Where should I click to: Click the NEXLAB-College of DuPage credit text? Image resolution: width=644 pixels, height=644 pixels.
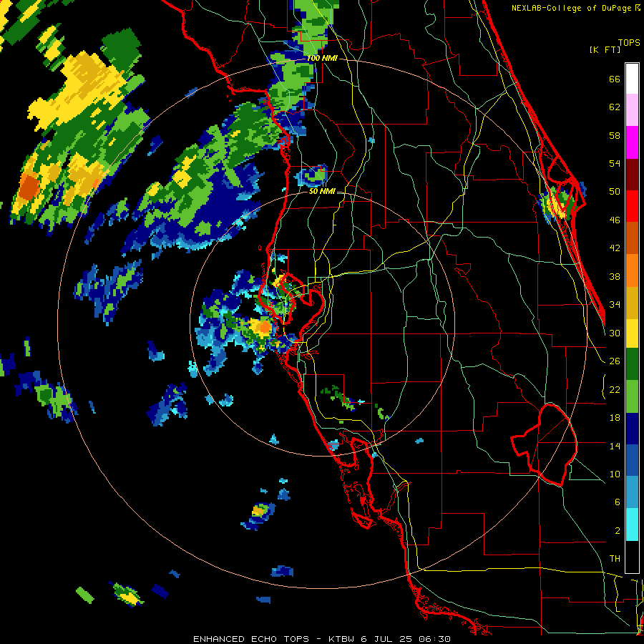pos(571,8)
